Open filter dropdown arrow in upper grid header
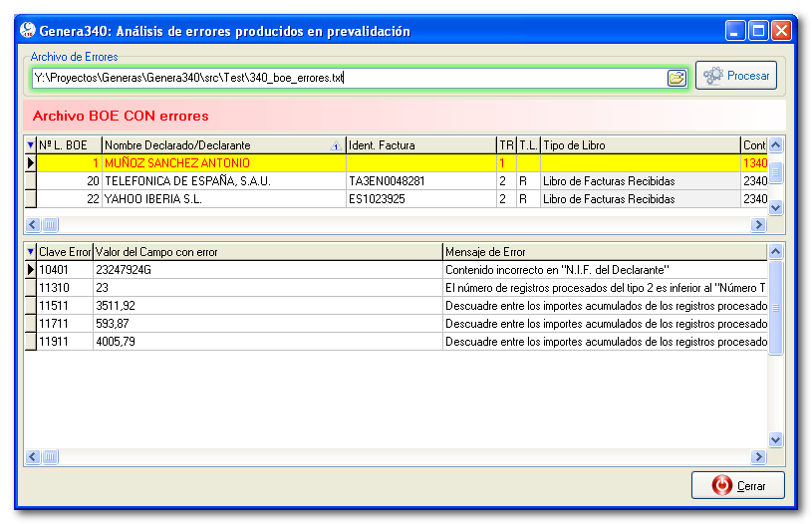 pyautogui.click(x=31, y=145)
